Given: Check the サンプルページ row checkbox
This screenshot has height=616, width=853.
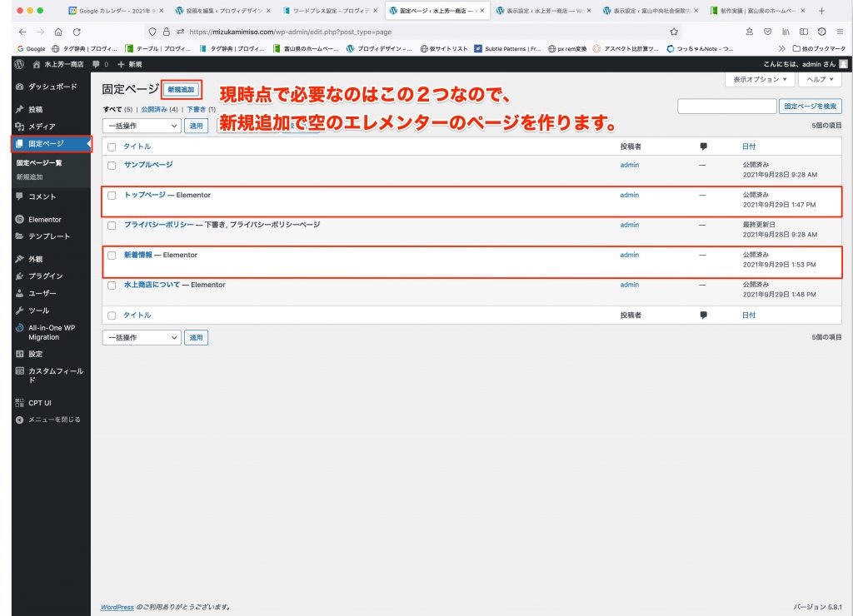Looking at the screenshot, I should [112, 166].
